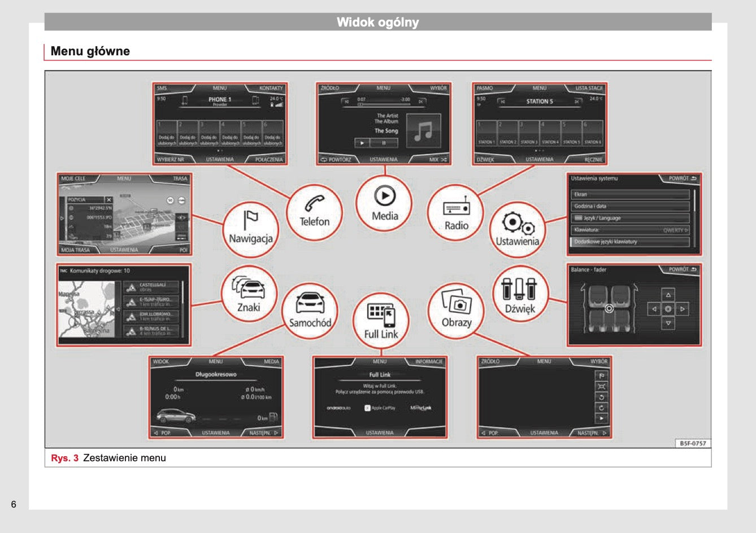Select Godzina i data settings entry
The image size is (756, 533).
[x=631, y=206]
